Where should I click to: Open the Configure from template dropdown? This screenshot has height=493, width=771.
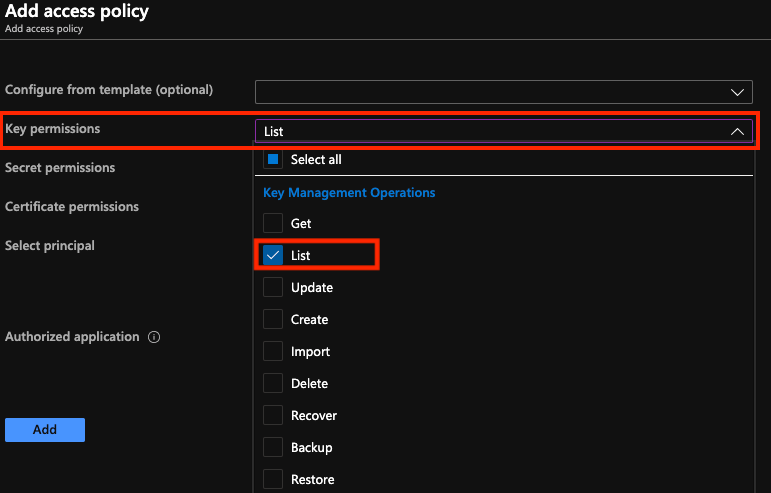click(x=503, y=92)
